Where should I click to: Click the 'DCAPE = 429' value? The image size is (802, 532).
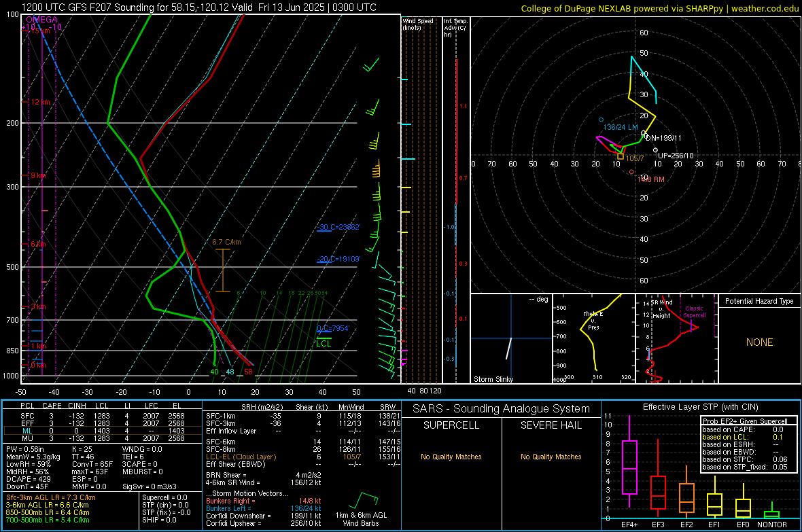pos(29,479)
